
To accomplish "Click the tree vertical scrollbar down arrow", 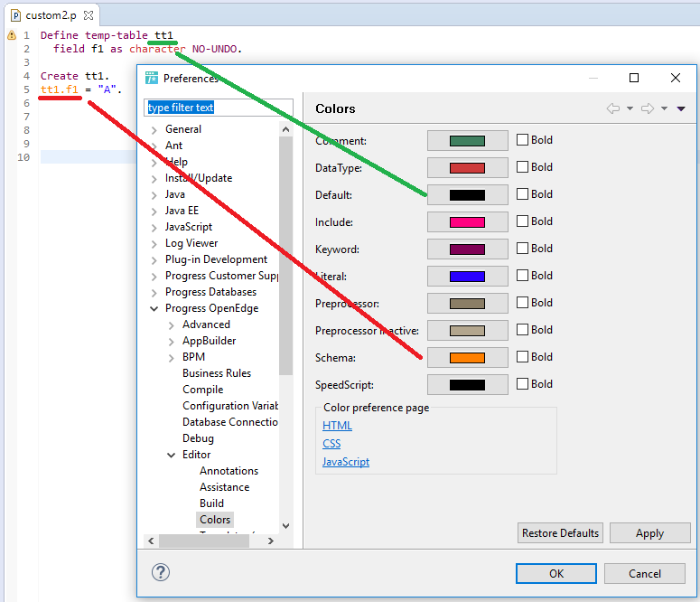I will [x=286, y=526].
